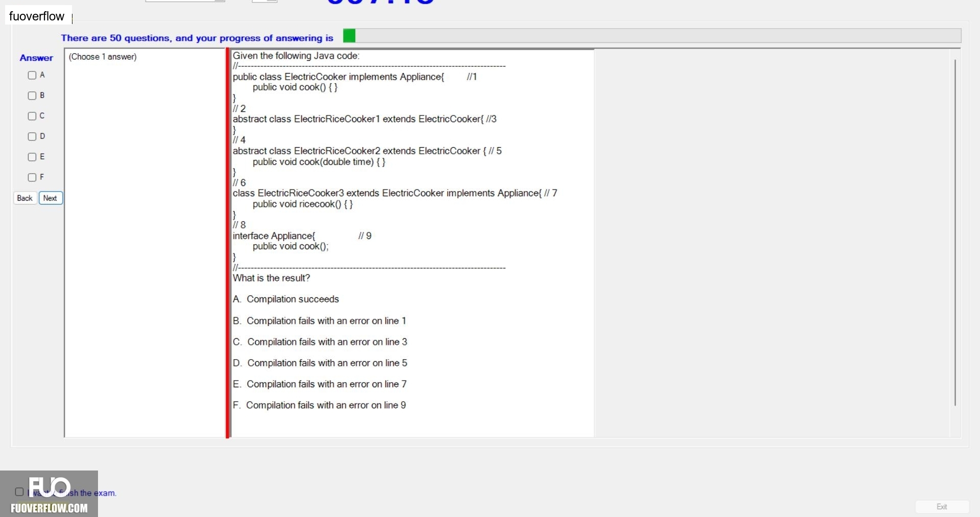Click the "Choose 1 answer" panel area

click(145, 243)
